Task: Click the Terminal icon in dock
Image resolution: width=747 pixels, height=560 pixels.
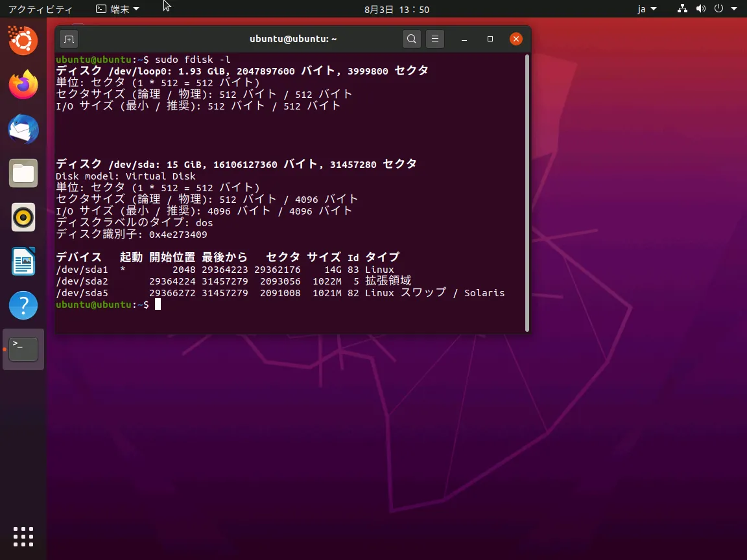Action: pyautogui.click(x=23, y=349)
